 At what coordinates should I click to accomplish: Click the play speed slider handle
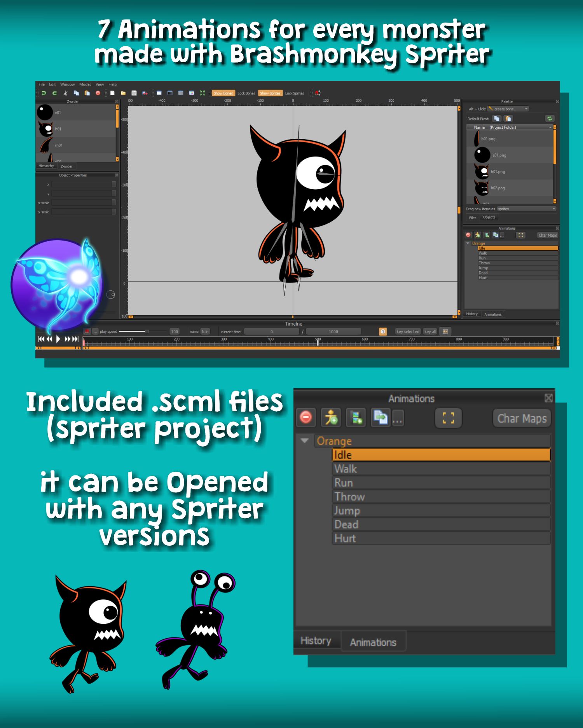(x=147, y=332)
